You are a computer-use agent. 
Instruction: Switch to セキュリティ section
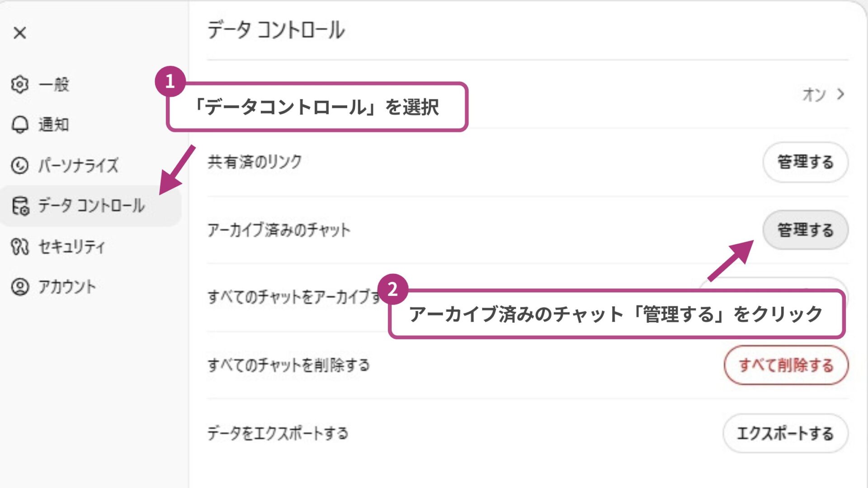tap(72, 247)
